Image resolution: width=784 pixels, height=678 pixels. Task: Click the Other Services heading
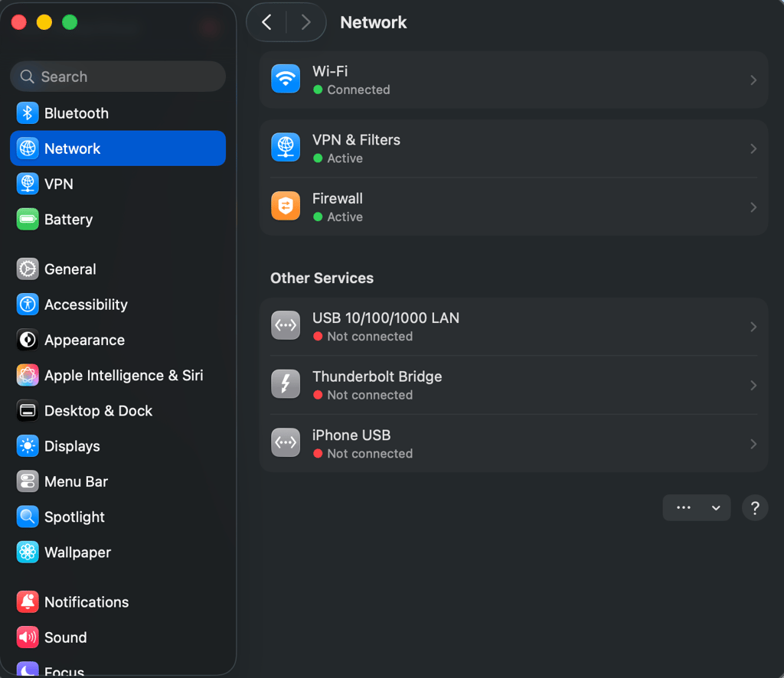pyautogui.click(x=322, y=278)
